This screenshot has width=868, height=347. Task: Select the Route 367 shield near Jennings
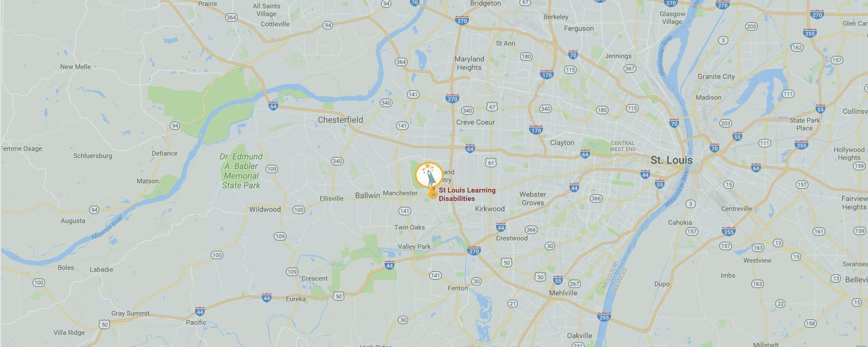pos(630,69)
